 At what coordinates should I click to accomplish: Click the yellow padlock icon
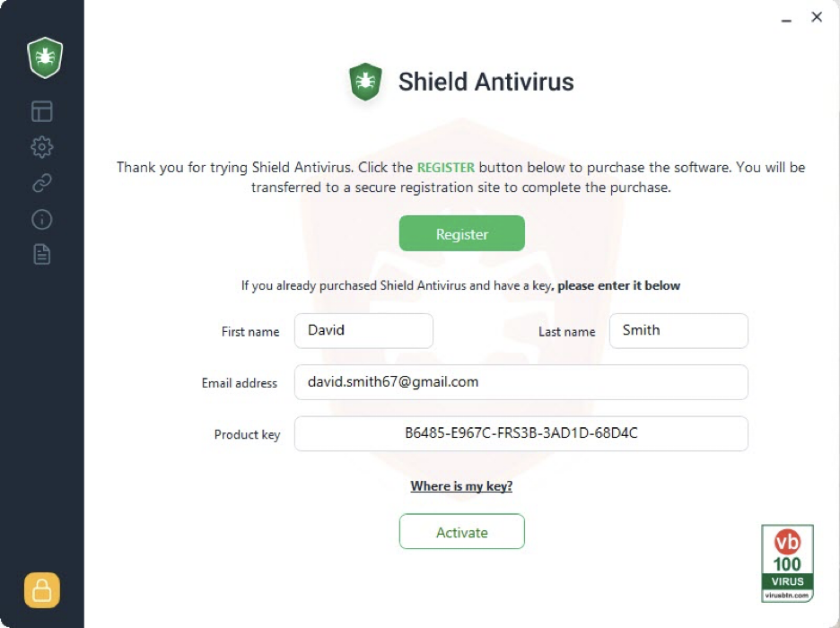point(42,590)
